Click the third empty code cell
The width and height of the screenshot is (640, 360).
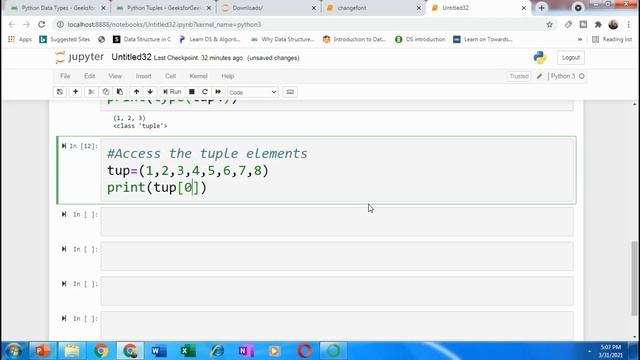[337, 291]
